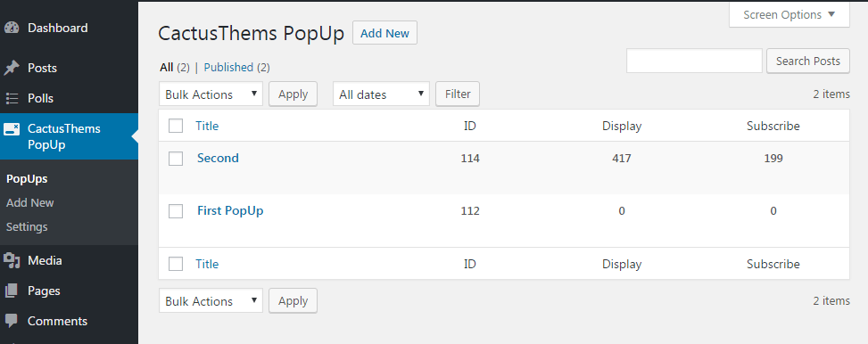This screenshot has height=344, width=868.
Task: Click the Display count in the First PopUp row
Action: (x=622, y=210)
